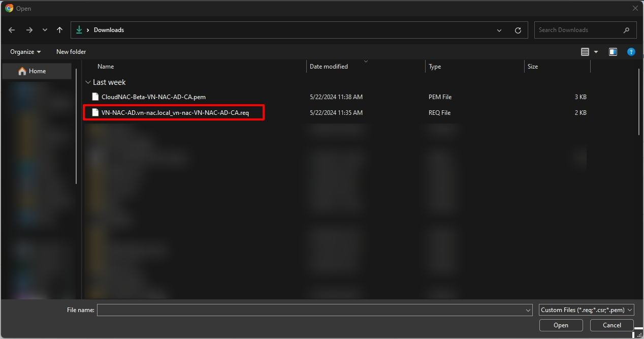
Task: Collapse the Last week group
Action: (88, 82)
